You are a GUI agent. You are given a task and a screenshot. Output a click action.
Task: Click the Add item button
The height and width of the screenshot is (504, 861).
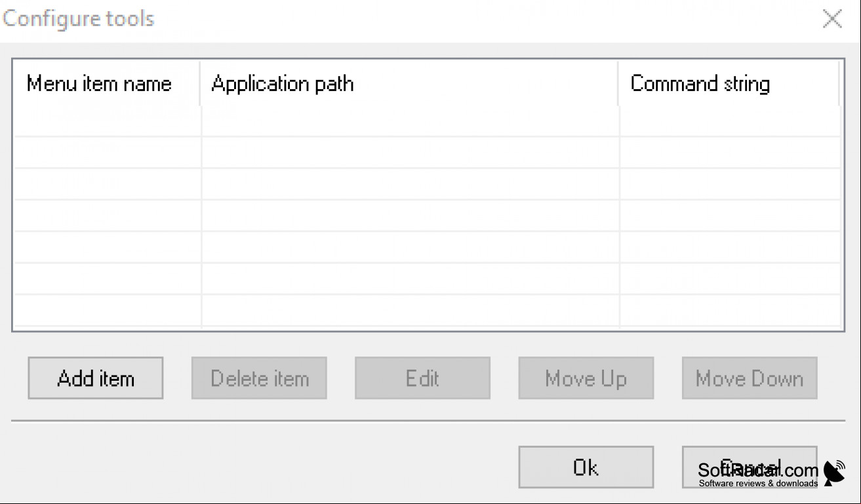tap(95, 378)
